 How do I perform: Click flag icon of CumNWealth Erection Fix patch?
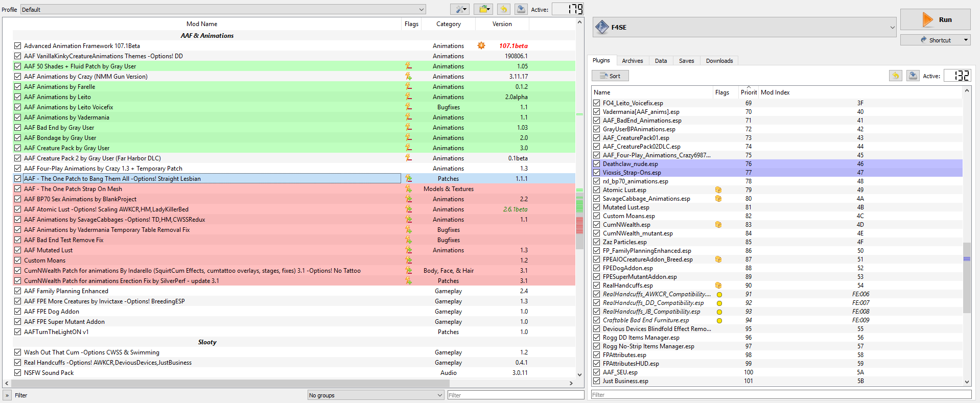click(x=408, y=280)
